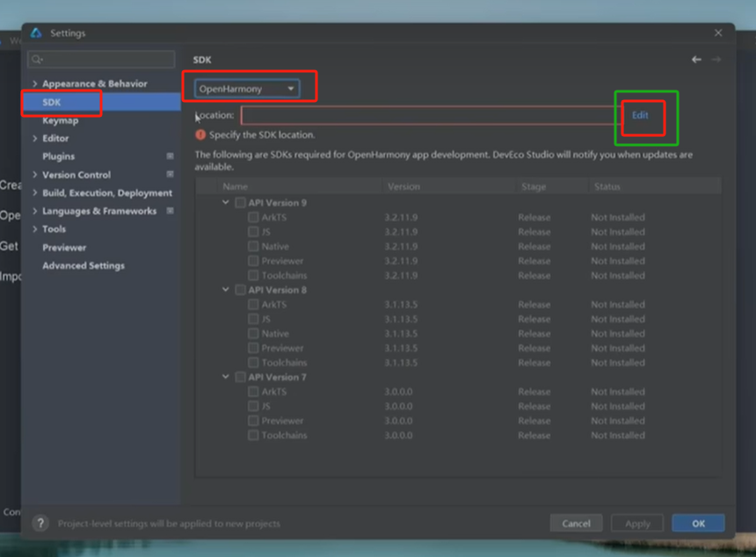The height and width of the screenshot is (557, 756).
Task: Check Native 3.2.11.9 checkbox
Action: 253,246
